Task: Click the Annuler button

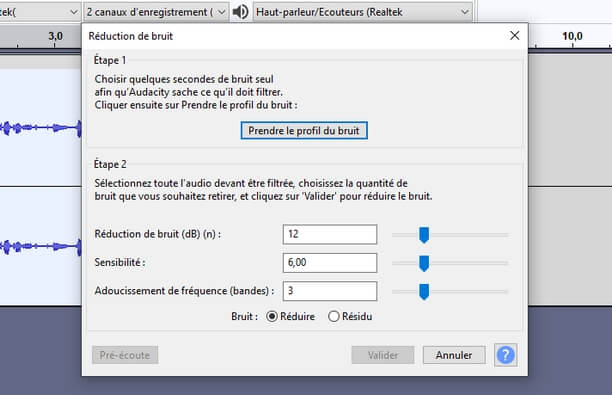Action: 454,355
